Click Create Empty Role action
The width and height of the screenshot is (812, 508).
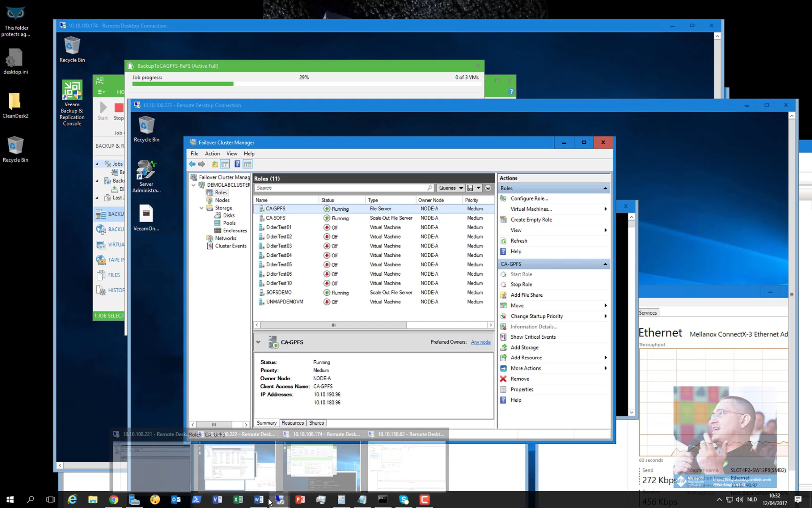click(x=531, y=219)
